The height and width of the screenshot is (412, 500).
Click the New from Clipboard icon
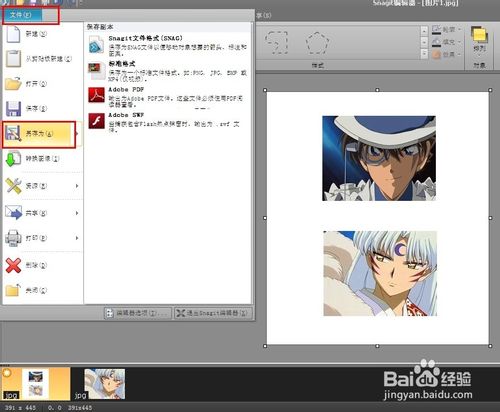(x=13, y=59)
